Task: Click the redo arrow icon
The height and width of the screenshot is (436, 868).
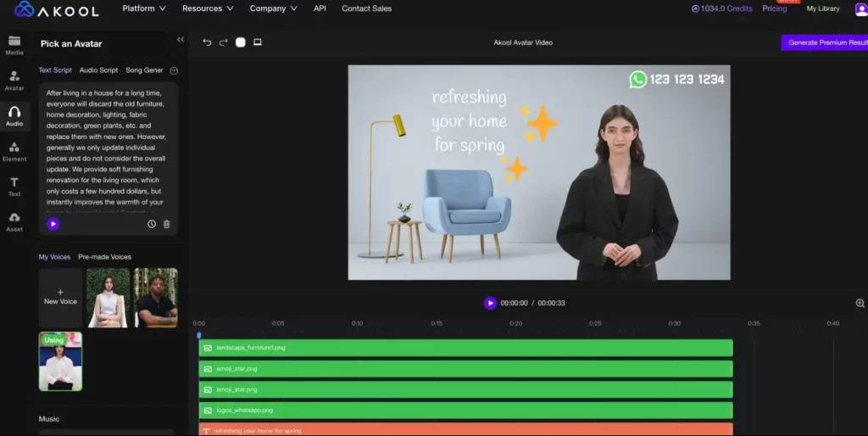Action: coord(224,42)
